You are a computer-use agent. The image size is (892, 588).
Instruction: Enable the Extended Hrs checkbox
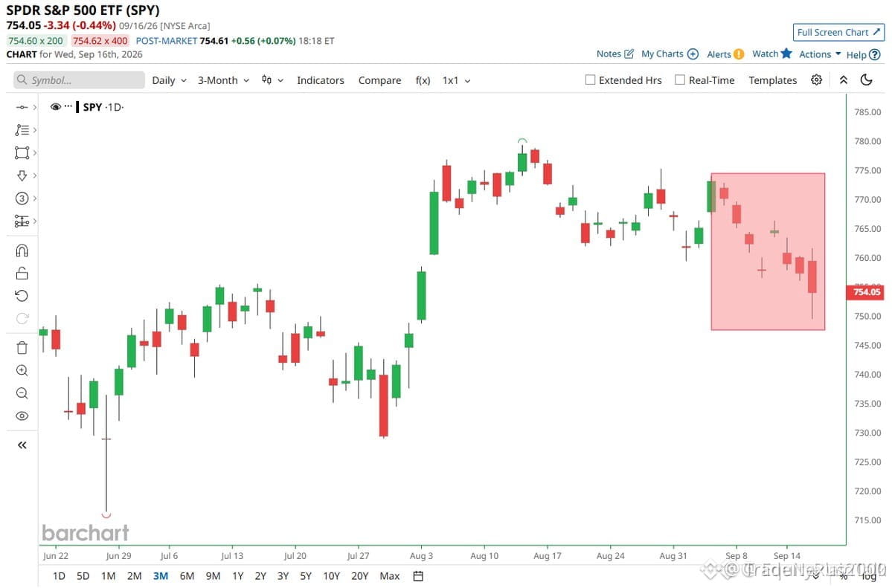590,80
